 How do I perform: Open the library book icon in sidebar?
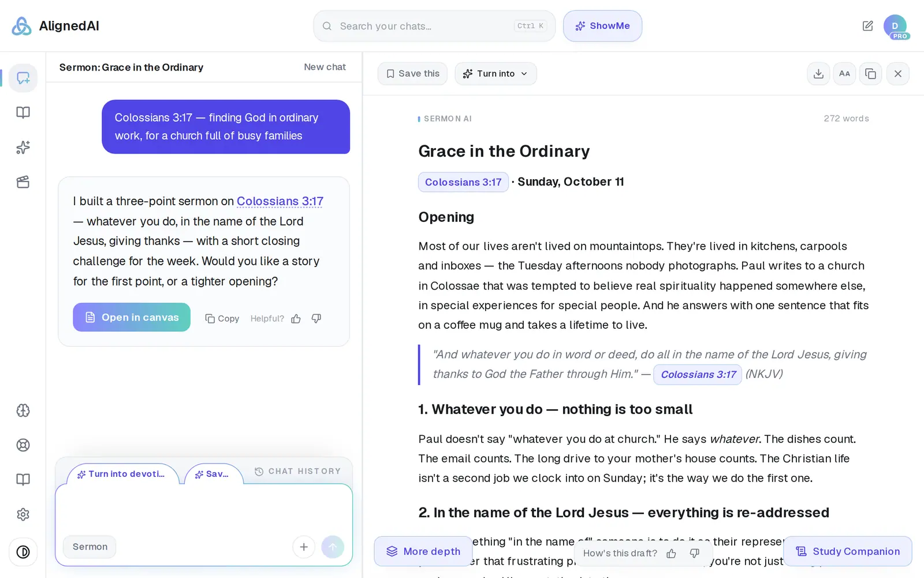23,113
